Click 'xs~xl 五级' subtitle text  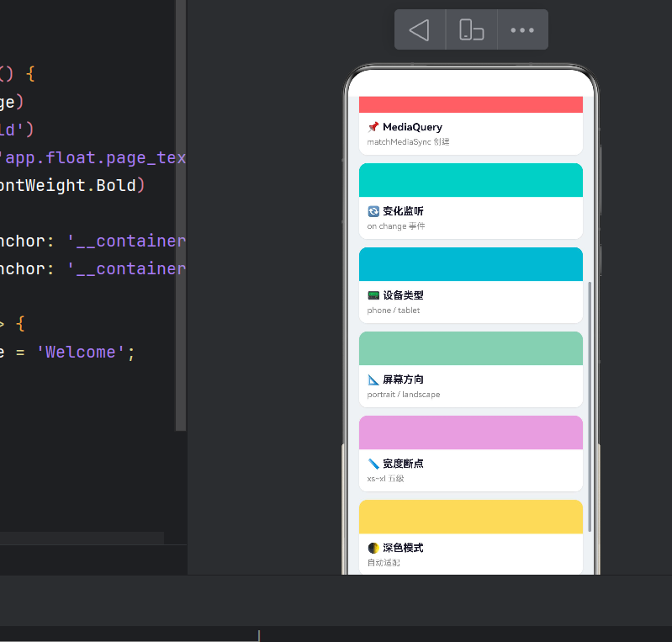tap(385, 478)
